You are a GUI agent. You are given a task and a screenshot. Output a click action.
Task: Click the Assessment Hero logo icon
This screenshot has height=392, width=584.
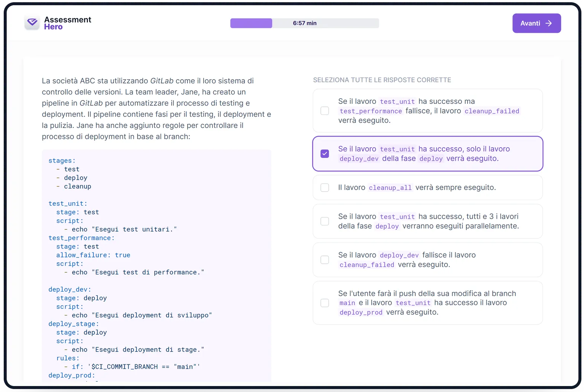(32, 23)
